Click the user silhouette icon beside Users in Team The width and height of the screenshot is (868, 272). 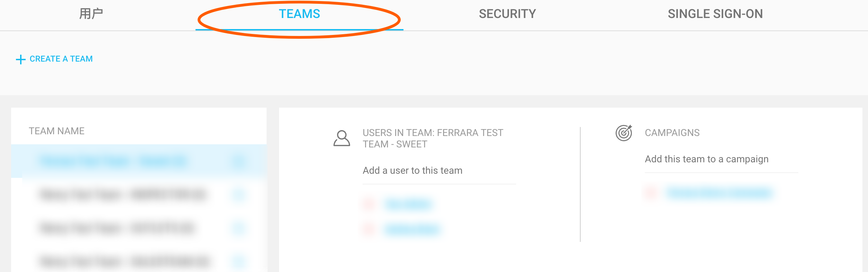[342, 138]
